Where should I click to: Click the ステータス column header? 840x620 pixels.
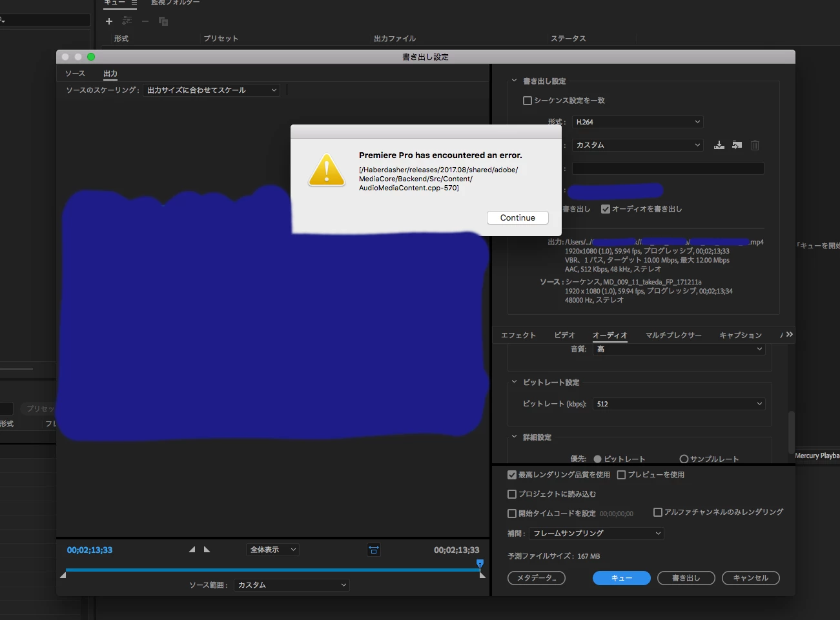(x=568, y=39)
